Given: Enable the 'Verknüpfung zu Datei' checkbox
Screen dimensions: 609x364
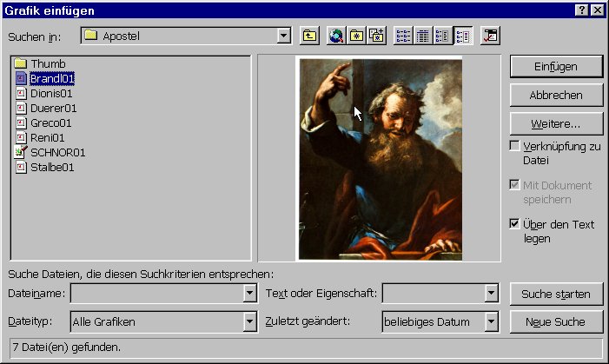Looking at the screenshot, I should pos(515,146).
